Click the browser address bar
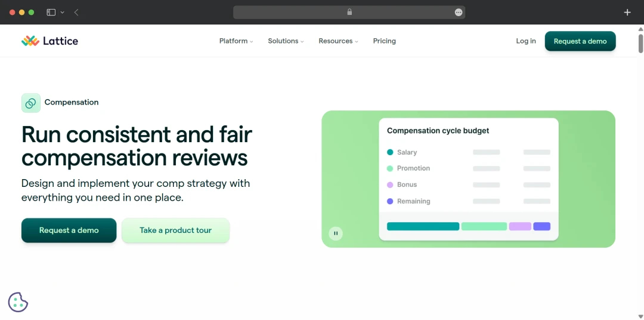 click(x=349, y=13)
